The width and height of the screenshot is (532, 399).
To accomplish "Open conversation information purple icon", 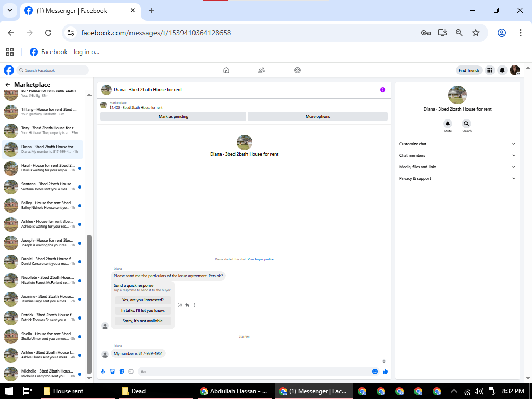I will [383, 90].
